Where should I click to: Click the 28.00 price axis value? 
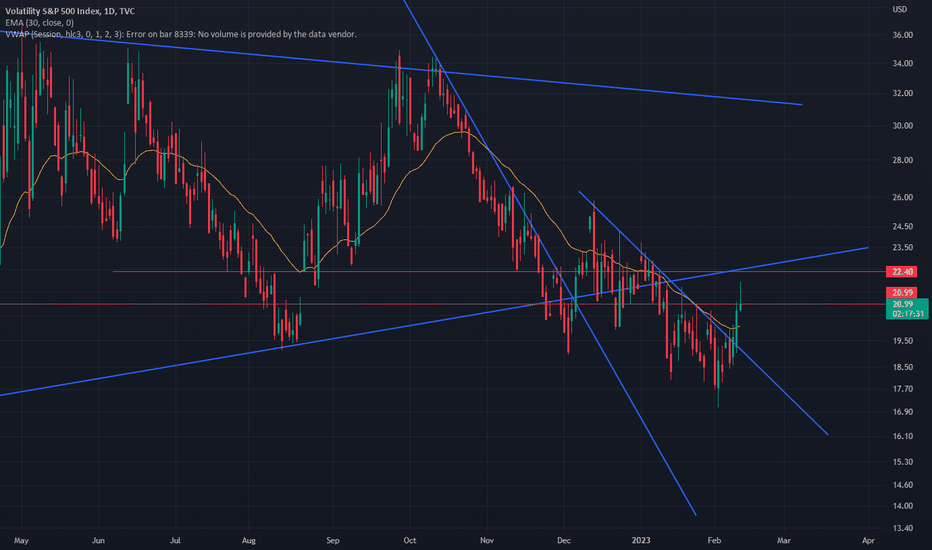(902, 160)
